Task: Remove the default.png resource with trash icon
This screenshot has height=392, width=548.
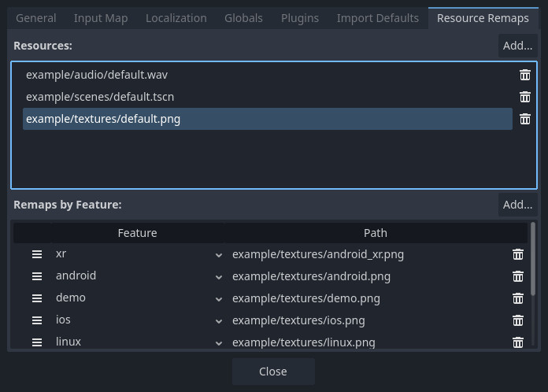Action: (x=525, y=119)
